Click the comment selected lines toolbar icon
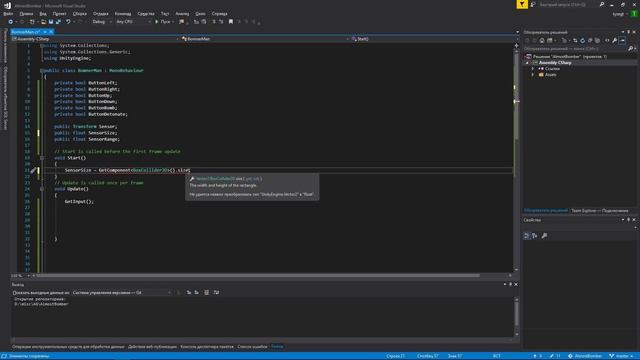The height and width of the screenshot is (360, 640). coord(214,22)
